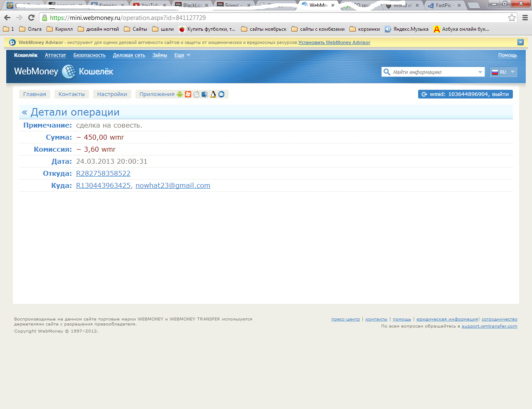Click the Android app icon next to Приложения
Screen dimensions: 532x409
pos(180,94)
